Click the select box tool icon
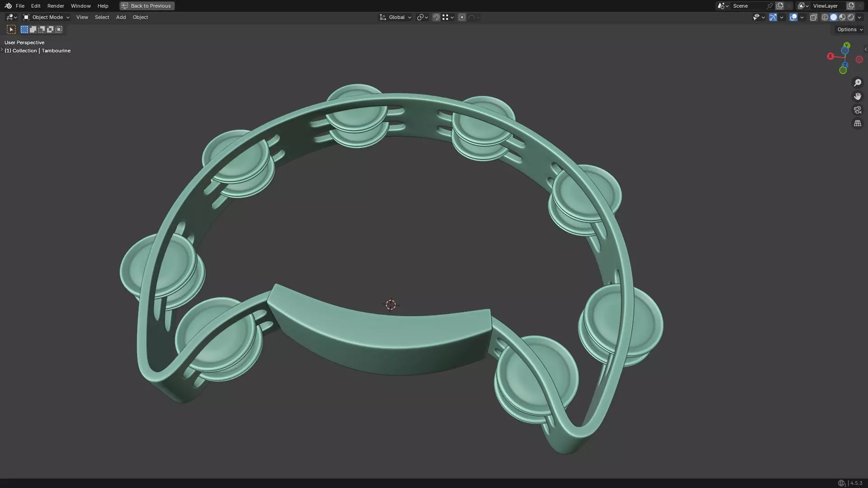This screenshot has width=868, height=488. (11, 29)
